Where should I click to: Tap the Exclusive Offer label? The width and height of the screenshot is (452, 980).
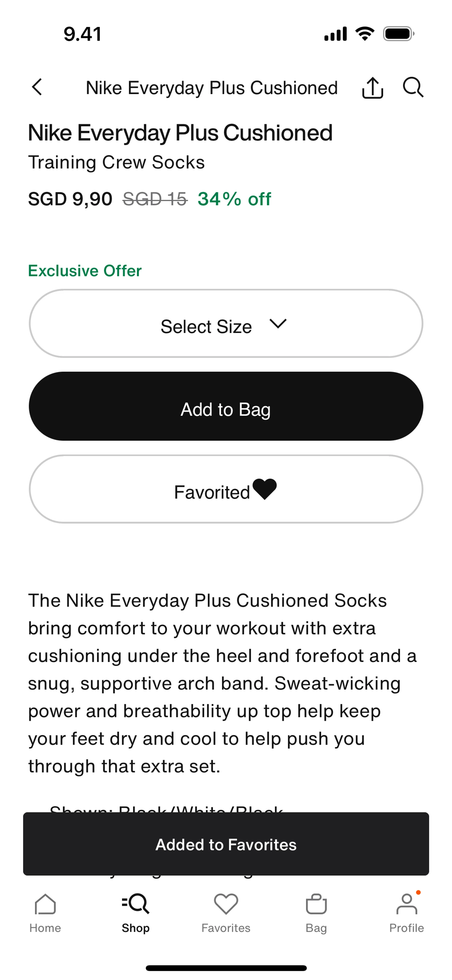coord(85,271)
